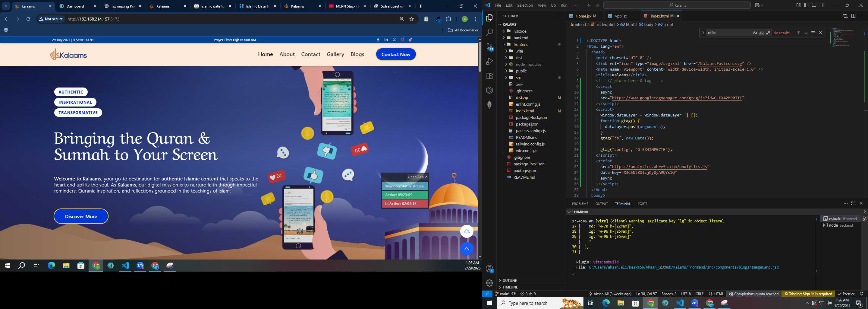Toggle Use Regular Expression in find widget
Image resolution: width=868 pixels, height=309 pixels.
pos(768,33)
